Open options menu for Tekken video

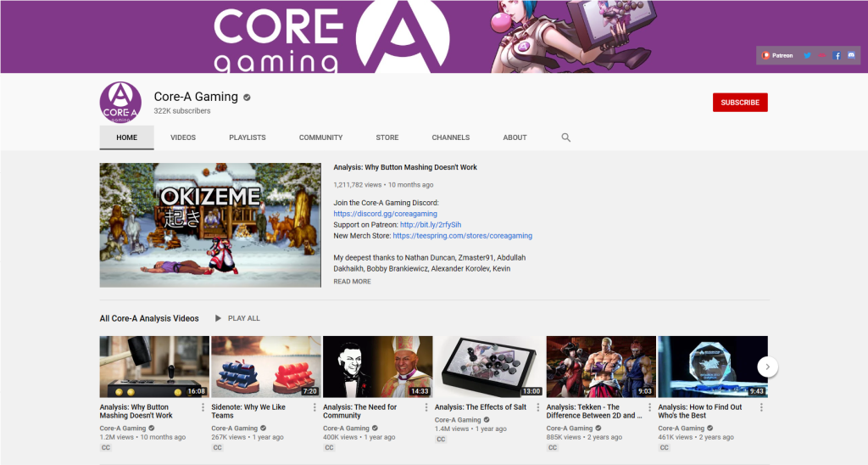point(650,407)
